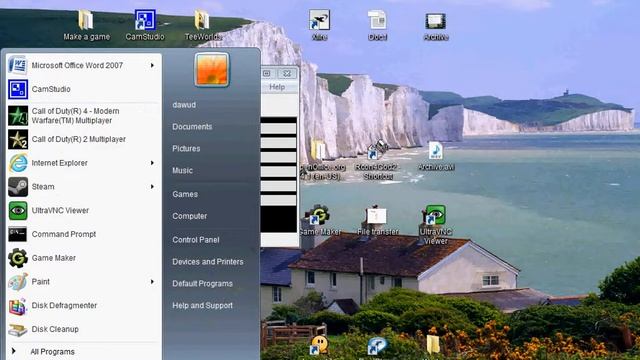Launch Steam from the Start menu
Viewport: 640px width, 360px height.
[x=84, y=187]
